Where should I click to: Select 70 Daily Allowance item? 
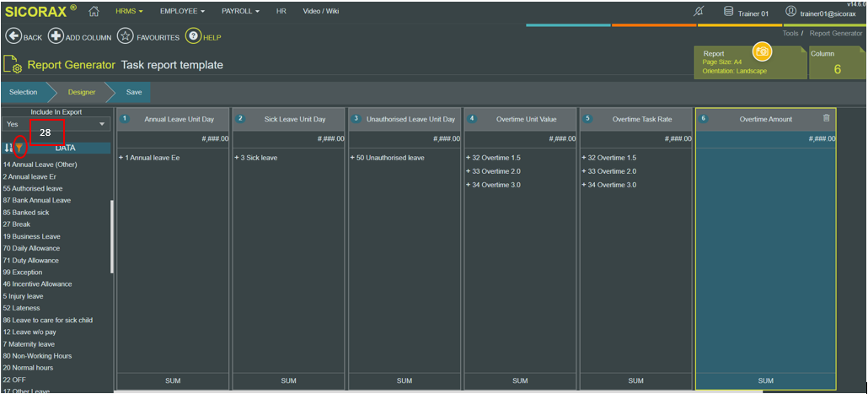pos(31,248)
